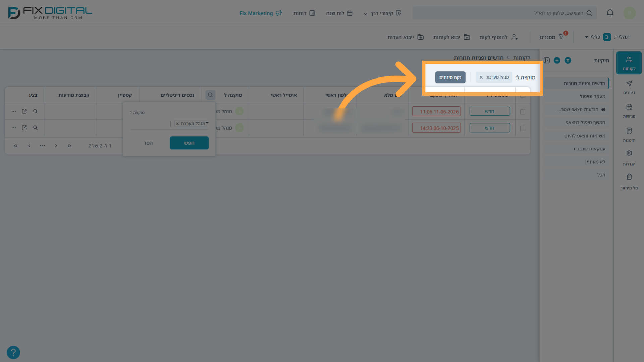Select the מעקב וטיפול folder

[592, 96]
